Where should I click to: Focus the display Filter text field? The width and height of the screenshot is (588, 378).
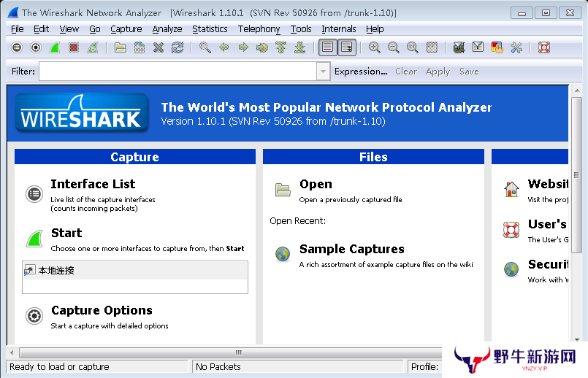point(177,72)
